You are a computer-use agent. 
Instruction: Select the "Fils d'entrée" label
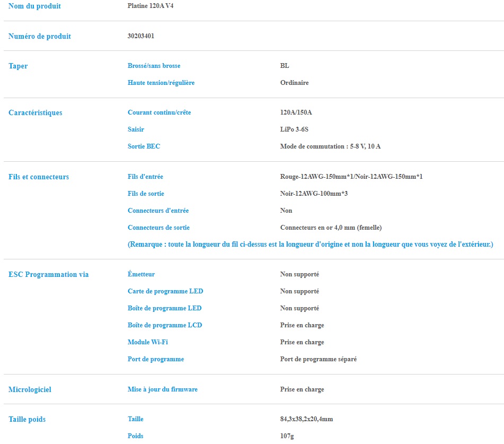(x=145, y=177)
